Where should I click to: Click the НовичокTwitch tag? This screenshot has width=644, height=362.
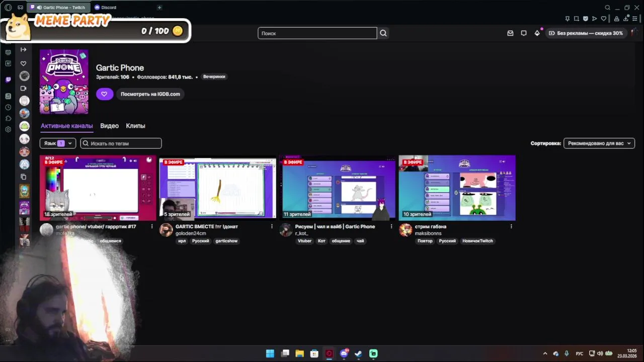pyautogui.click(x=477, y=241)
